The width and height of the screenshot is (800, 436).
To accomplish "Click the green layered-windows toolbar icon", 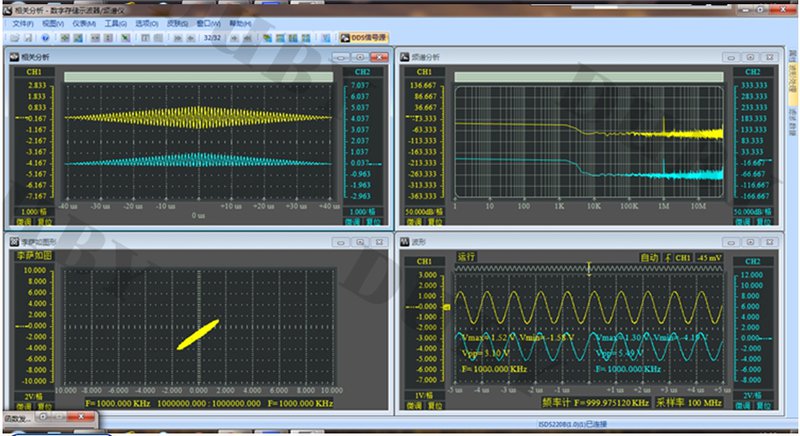I will click(x=267, y=38).
